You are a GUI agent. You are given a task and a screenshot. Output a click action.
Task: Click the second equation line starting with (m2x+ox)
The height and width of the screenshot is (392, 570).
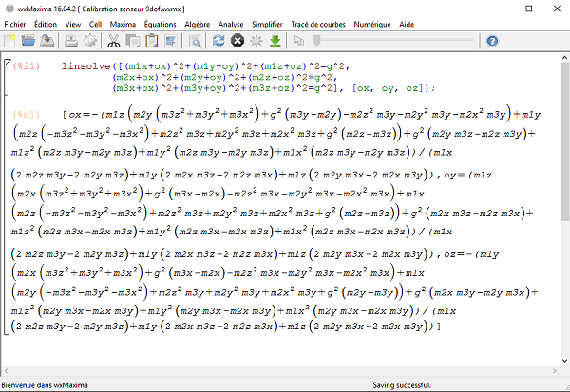pos(225,78)
